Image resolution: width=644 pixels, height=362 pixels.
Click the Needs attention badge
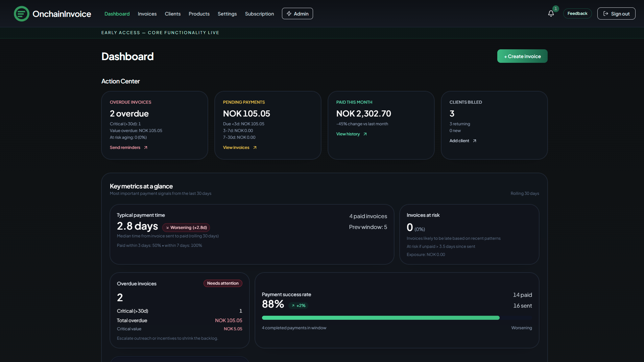[223, 283]
